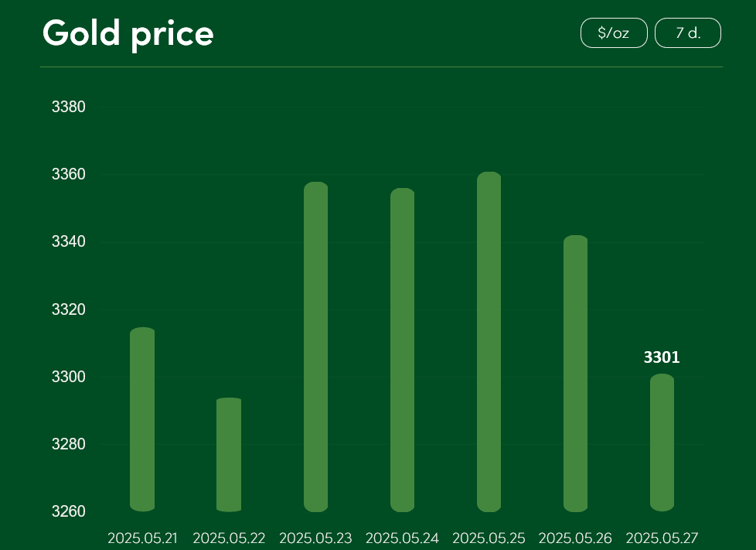The width and height of the screenshot is (756, 550).
Task: Click the 3260 axis label
Action: click(x=69, y=511)
